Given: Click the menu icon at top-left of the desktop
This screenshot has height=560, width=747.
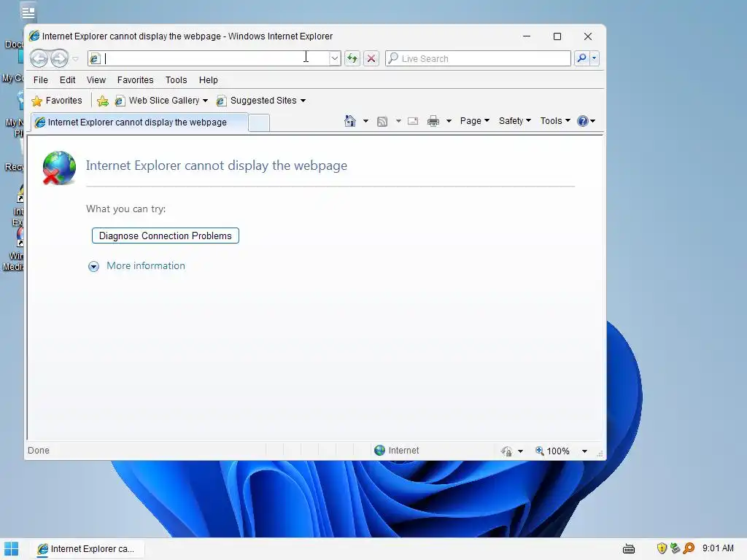Looking at the screenshot, I should [28, 12].
